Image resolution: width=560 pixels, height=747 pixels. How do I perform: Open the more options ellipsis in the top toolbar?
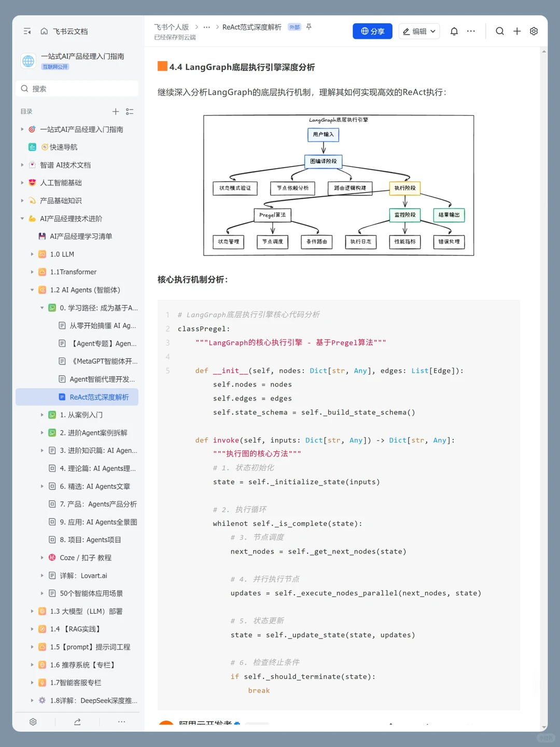(471, 31)
